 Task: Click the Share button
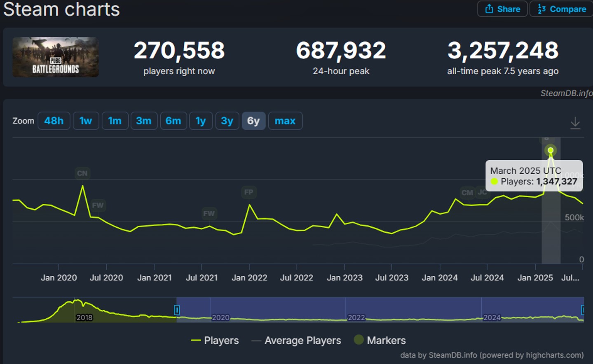(502, 9)
